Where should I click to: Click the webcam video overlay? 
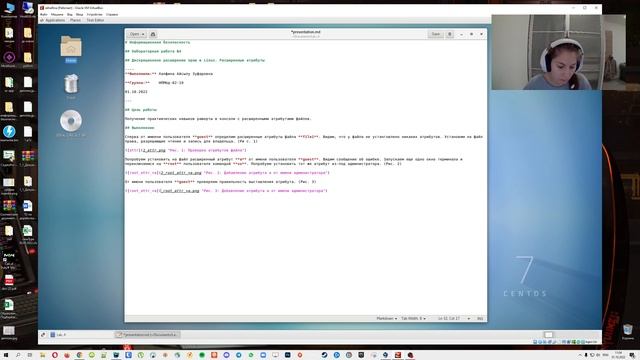click(558, 52)
